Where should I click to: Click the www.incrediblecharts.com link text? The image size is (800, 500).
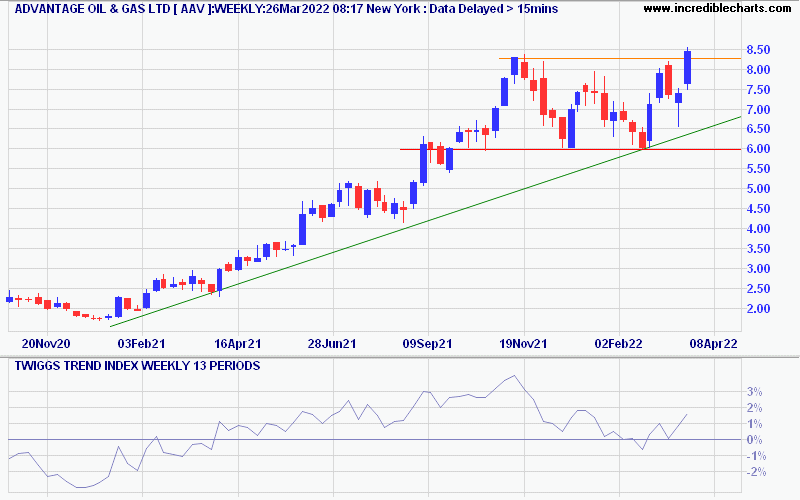pyautogui.click(x=717, y=8)
